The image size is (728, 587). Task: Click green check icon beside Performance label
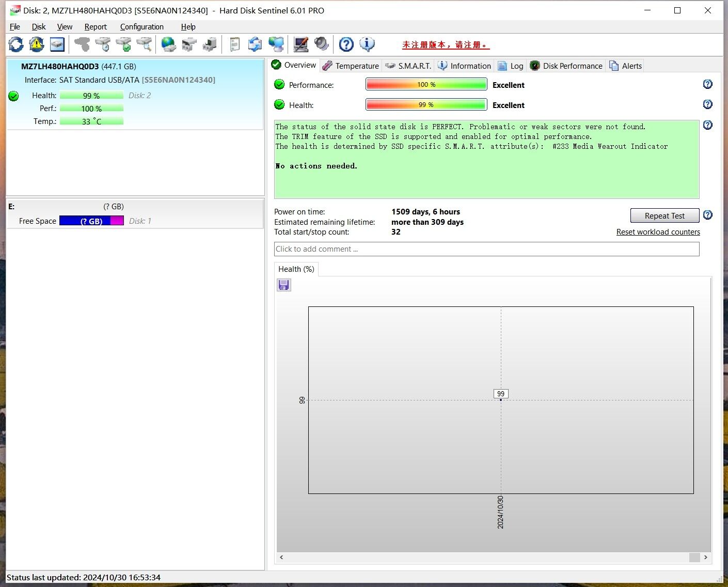(x=279, y=84)
